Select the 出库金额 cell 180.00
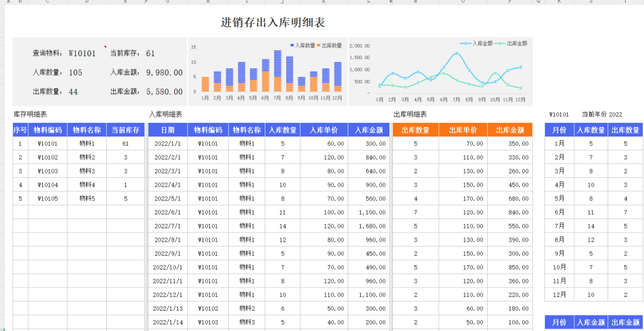Screen dimensions: 644x331 [510, 309]
